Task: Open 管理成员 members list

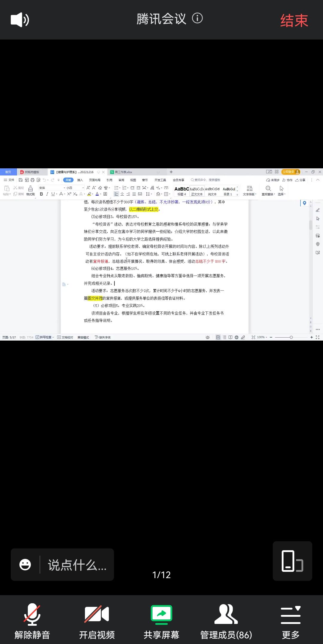Action: coord(226,622)
